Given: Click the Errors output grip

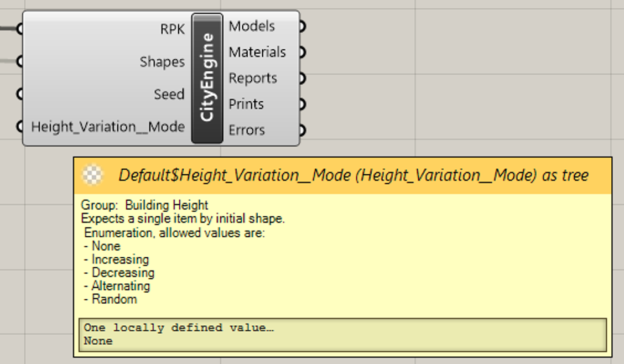Looking at the screenshot, I should pyautogui.click(x=302, y=130).
